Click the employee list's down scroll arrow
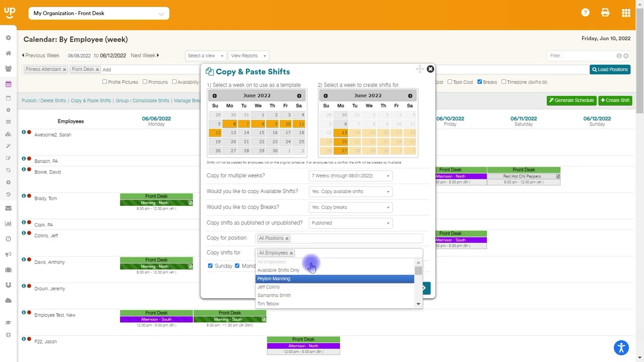Screen dimensions: 644x362 point(418,304)
